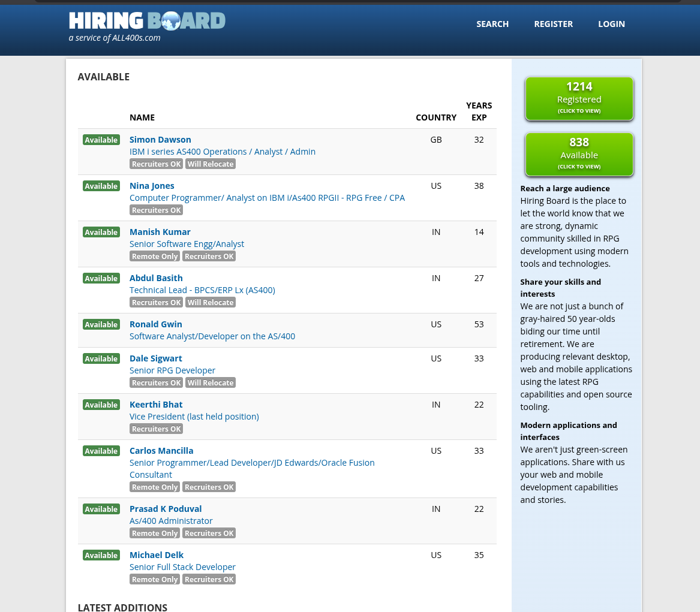Click 38 years experience for Nina Jones
700x612 pixels.
click(x=479, y=186)
